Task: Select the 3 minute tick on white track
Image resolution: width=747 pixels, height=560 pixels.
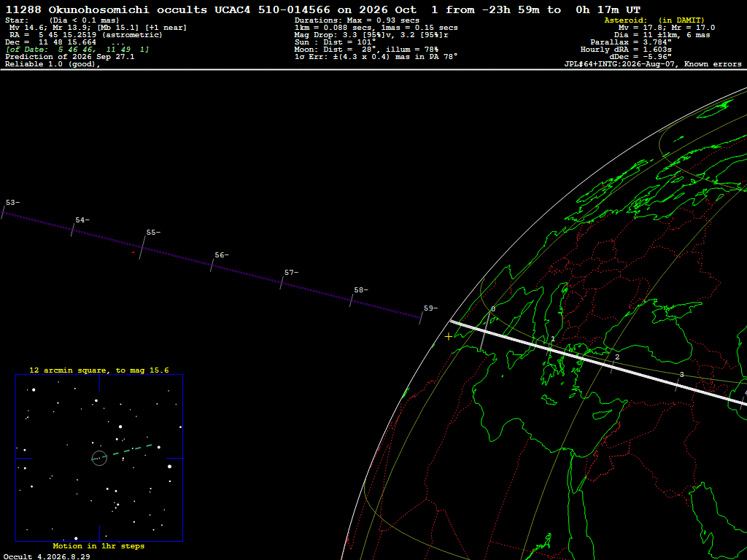Action: coord(682,375)
